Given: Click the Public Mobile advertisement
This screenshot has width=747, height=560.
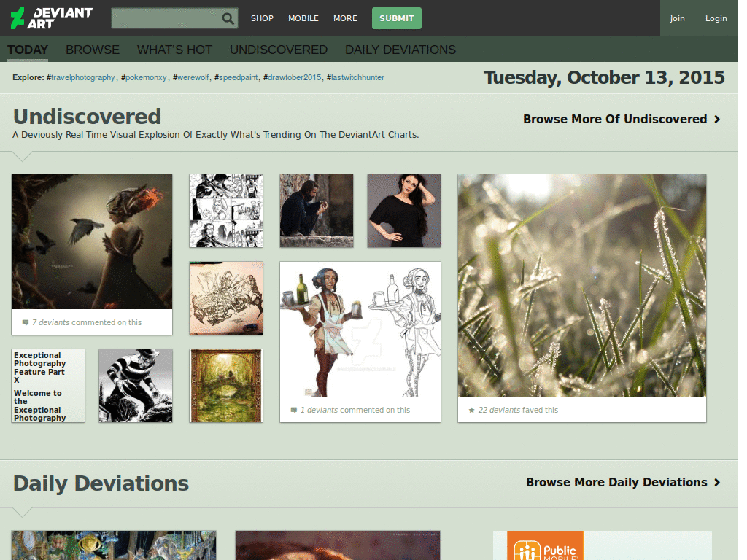Looking at the screenshot, I should (602, 545).
